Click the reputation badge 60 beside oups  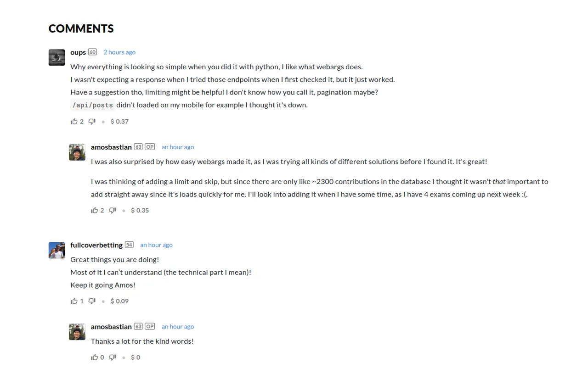click(x=92, y=52)
